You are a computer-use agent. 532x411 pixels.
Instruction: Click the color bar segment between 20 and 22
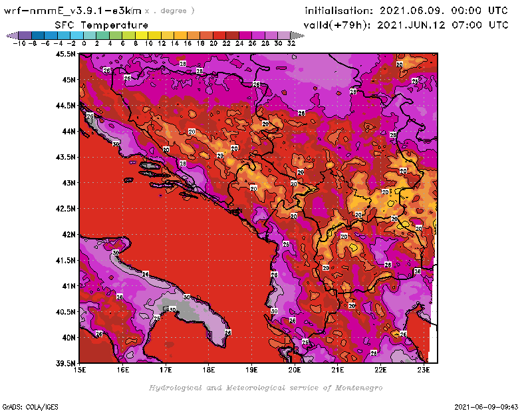(x=219, y=35)
